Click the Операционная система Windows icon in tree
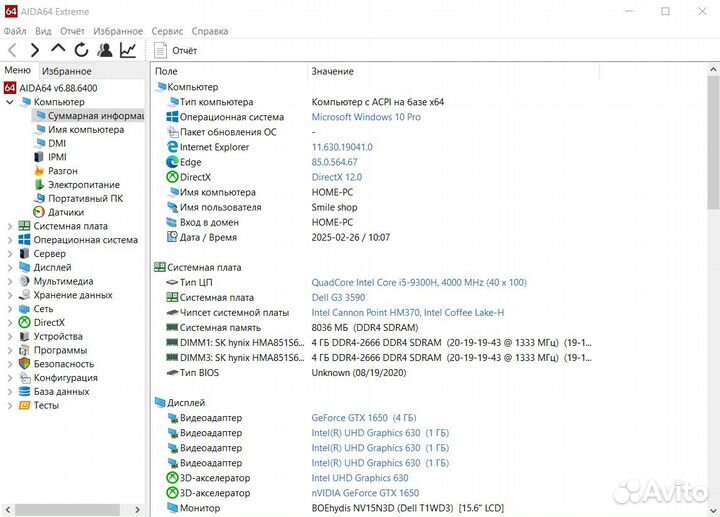This screenshot has height=517, width=720. (24, 240)
